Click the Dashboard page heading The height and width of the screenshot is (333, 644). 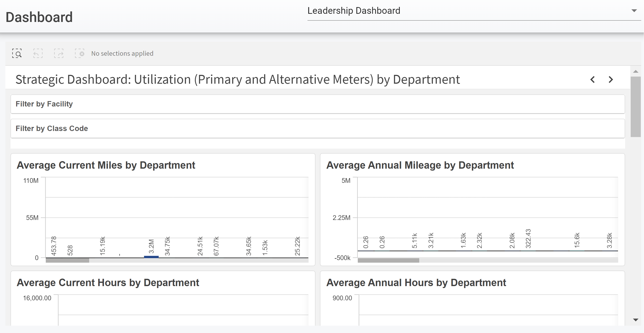[39, 17]
